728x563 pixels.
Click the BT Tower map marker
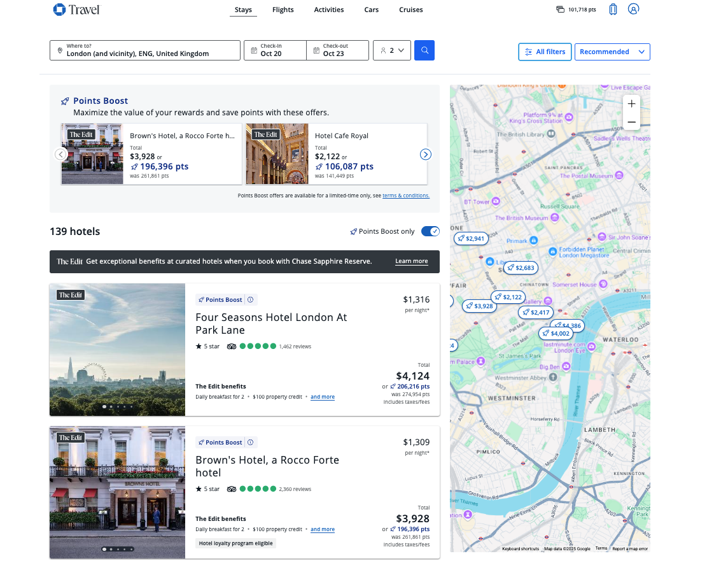[x=496, y=201]
